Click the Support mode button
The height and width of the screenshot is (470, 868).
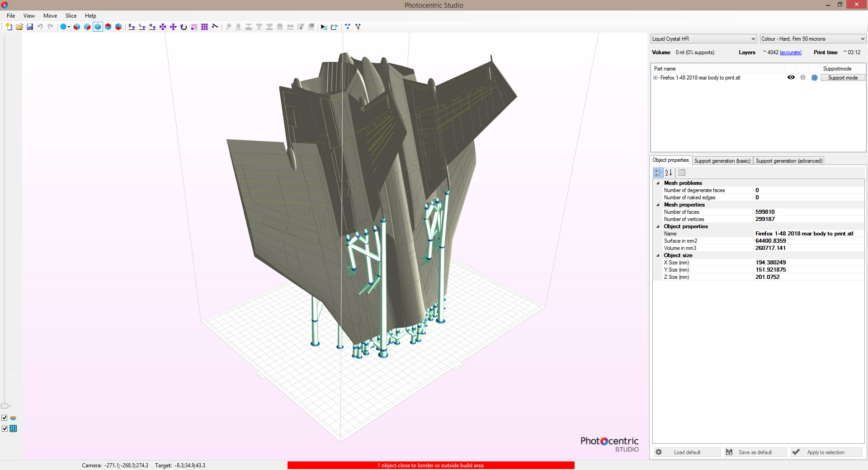click(843, 78)
